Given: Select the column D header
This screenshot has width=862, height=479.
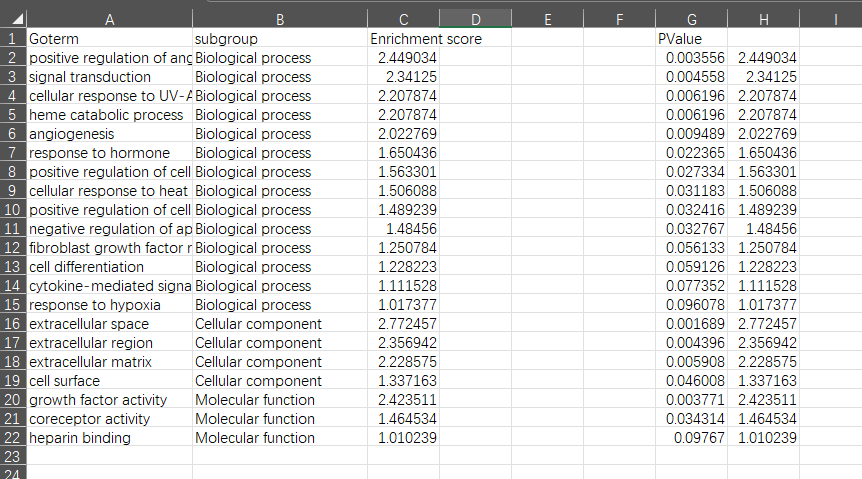Looking at the screenshot, I should tap(475, 18).
